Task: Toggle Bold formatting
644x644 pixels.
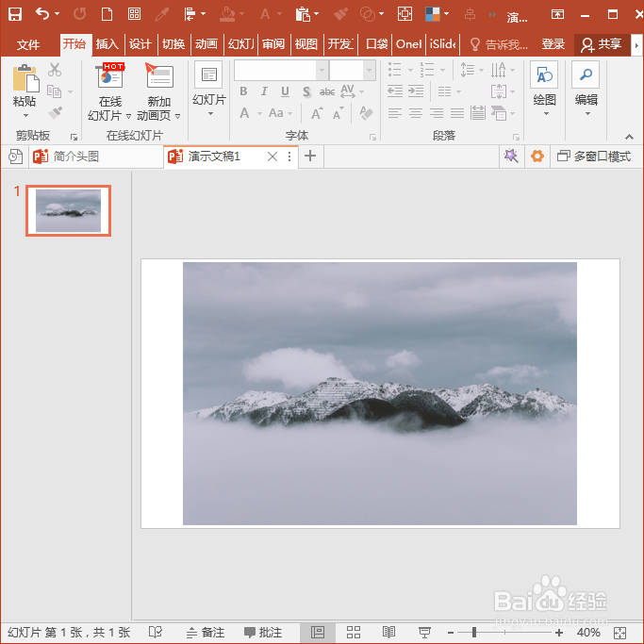Action: (243, 91)
